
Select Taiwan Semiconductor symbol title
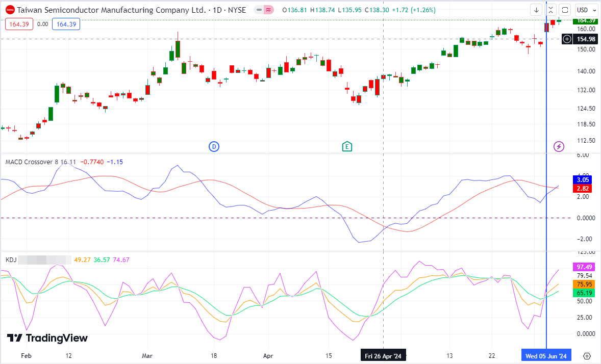coord(112,10)
